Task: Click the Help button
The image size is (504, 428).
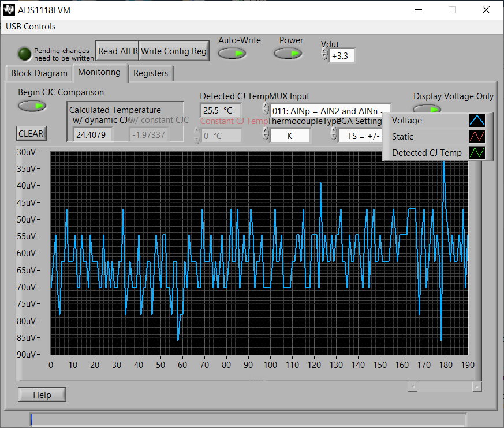Action: point(42,395)
